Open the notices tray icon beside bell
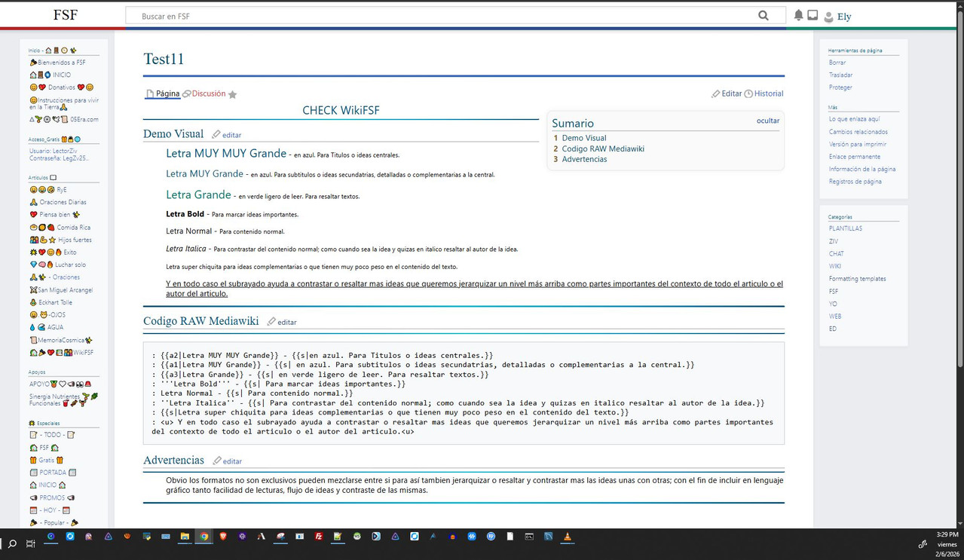 pos(813,15)
